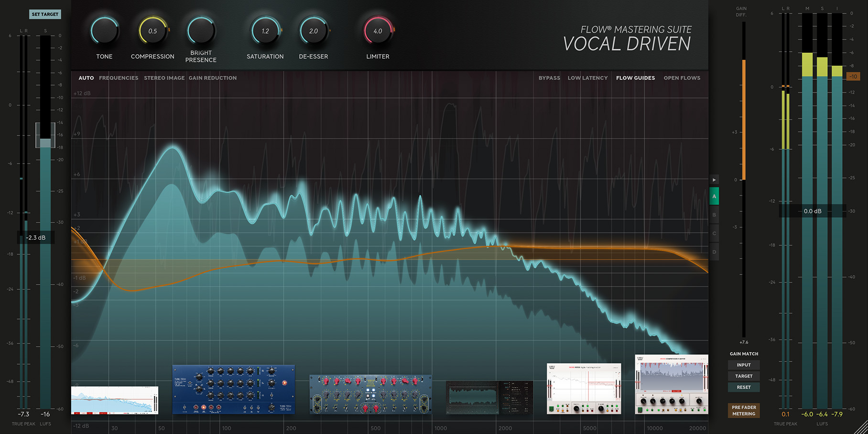Toggle PRE FADER METERING

tap(744, 411)
